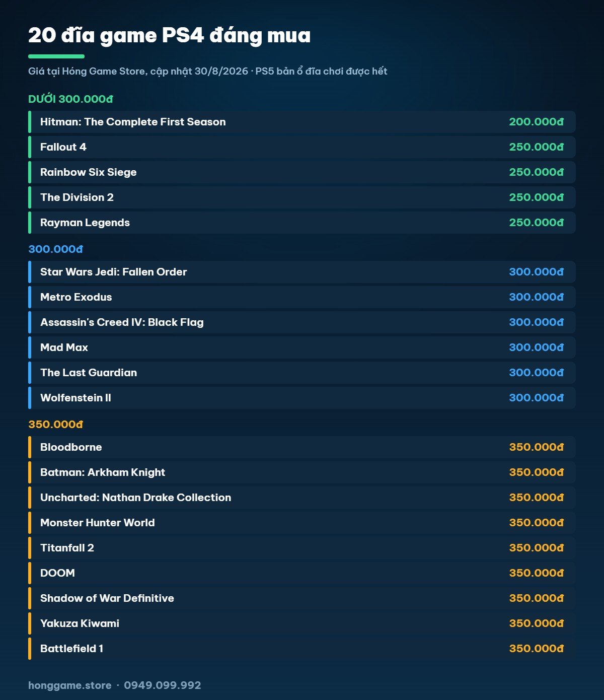Select the Star Wars Jedi: Fallen Order title

114,272
